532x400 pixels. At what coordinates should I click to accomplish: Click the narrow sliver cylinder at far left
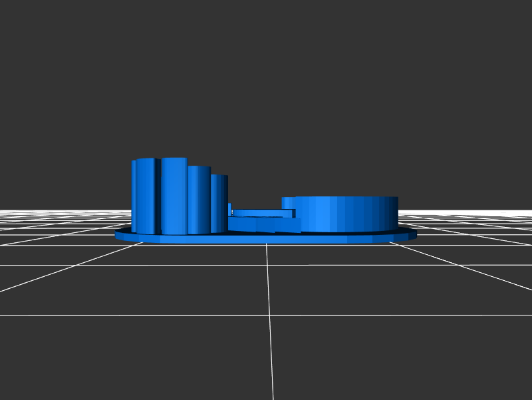click(x=134, y=196)
